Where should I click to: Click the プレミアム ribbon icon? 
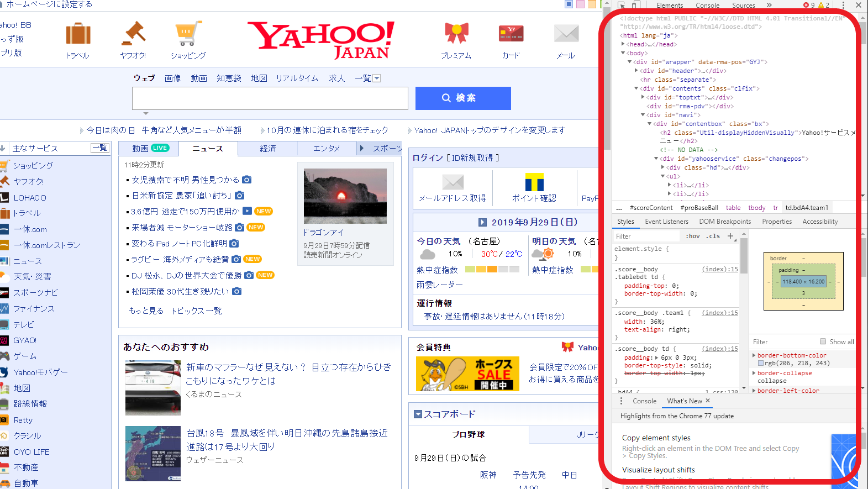pyautogui.click(x=456, y=34)
